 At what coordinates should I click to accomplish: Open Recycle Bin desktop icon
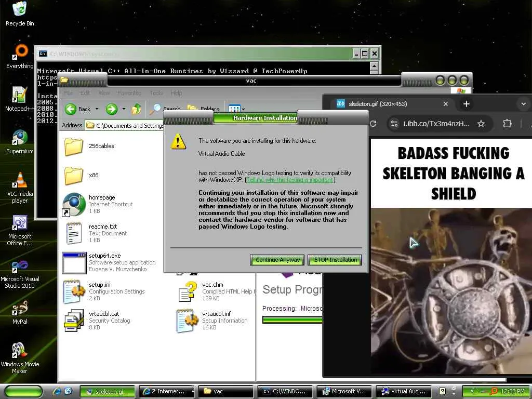[x=20, y=14]
